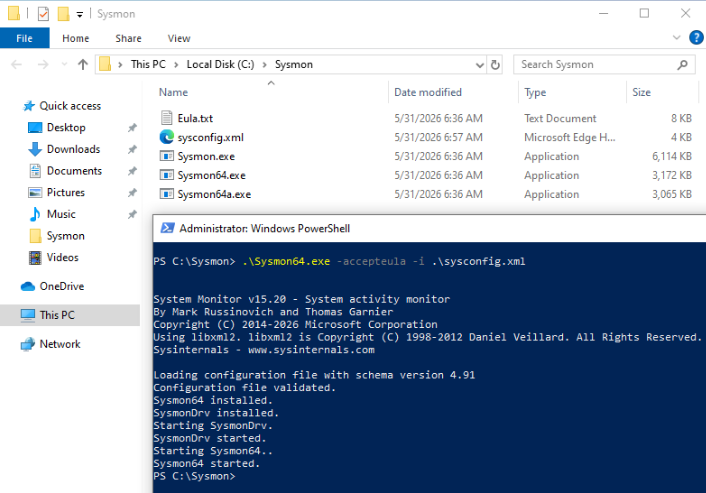The width and height of the screenshot is (706, 493).
Task: Select the Eula.txt file icon
Action: pyautogui.click(x=167, y=118)
